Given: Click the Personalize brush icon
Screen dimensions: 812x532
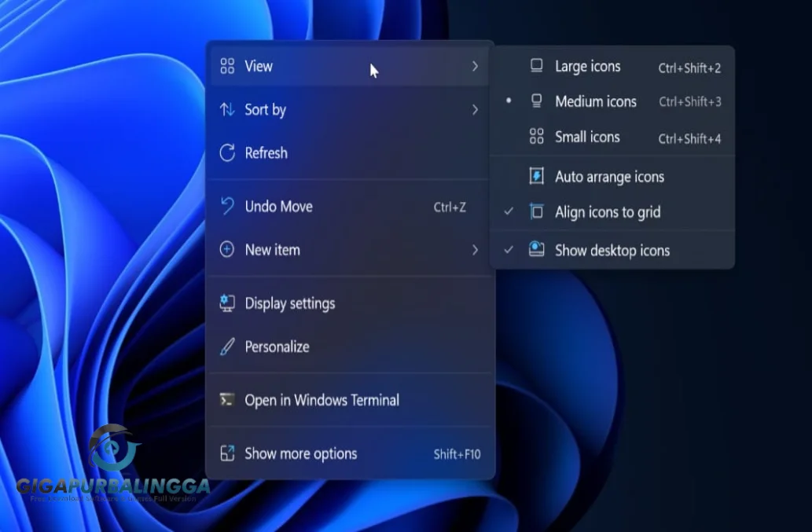Looking at the screenshot, I should tap(227, 347).
